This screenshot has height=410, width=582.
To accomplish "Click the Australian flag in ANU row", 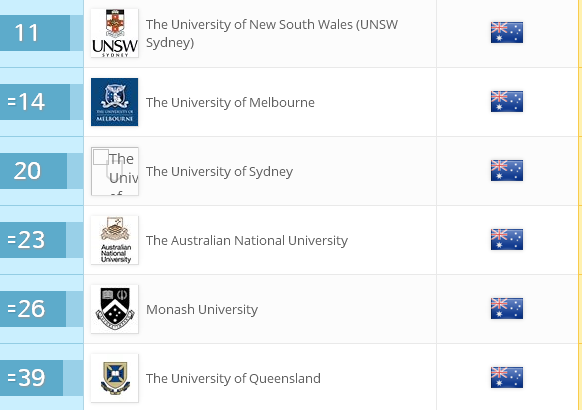I will tap(507, 240).
